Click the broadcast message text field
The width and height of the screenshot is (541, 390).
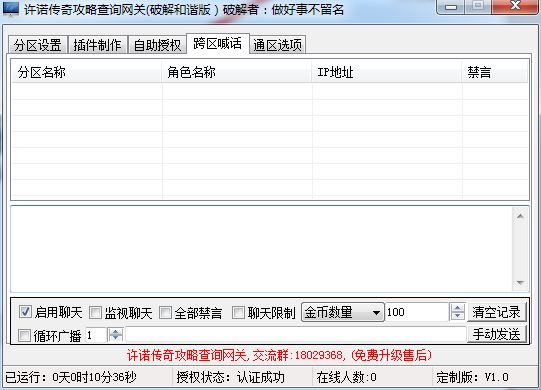click(x=296, y=335)
